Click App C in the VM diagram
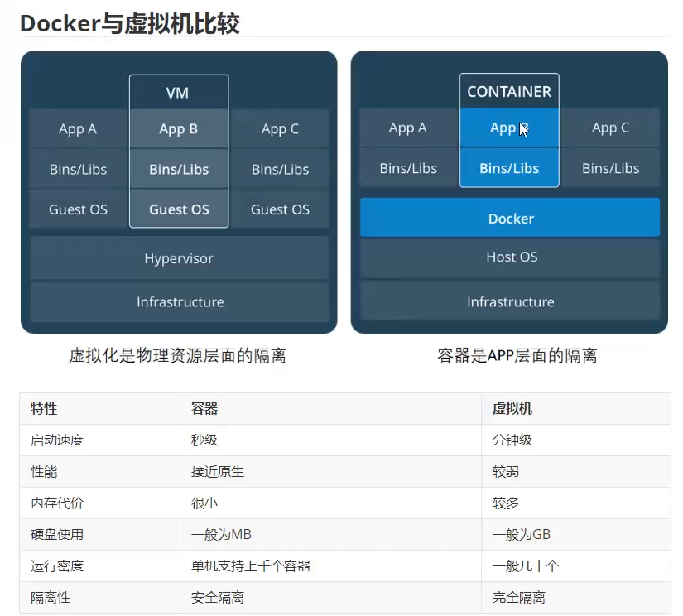The height and width of the screenshot is (616, 683). coord(280,129)
